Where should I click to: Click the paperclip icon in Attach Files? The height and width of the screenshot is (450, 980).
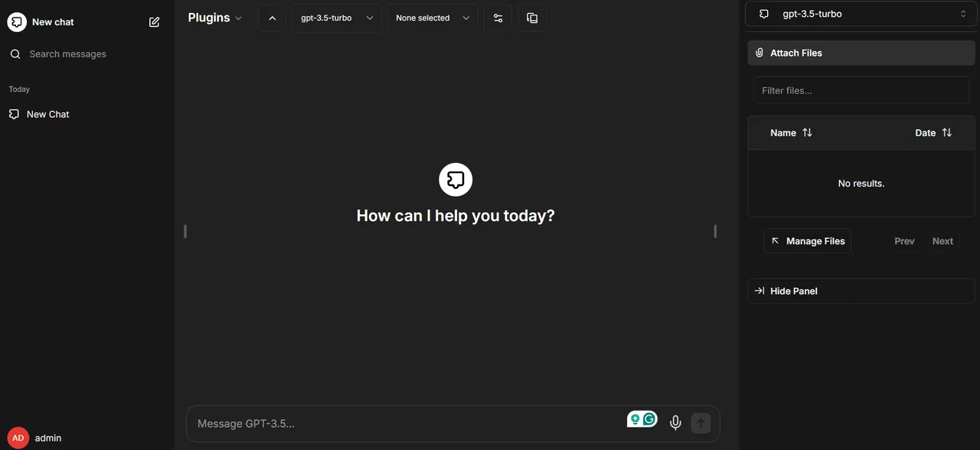click(x=759, y=53)
